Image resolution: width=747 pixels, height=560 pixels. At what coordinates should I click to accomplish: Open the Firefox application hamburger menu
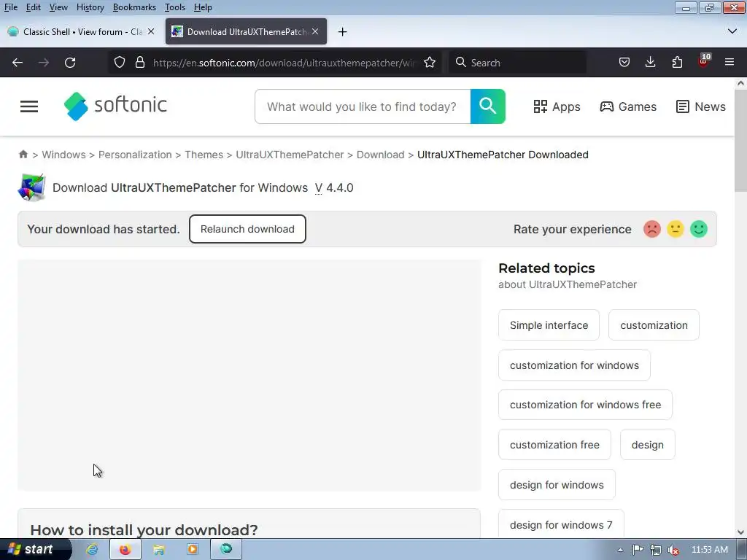coord(729,63)
